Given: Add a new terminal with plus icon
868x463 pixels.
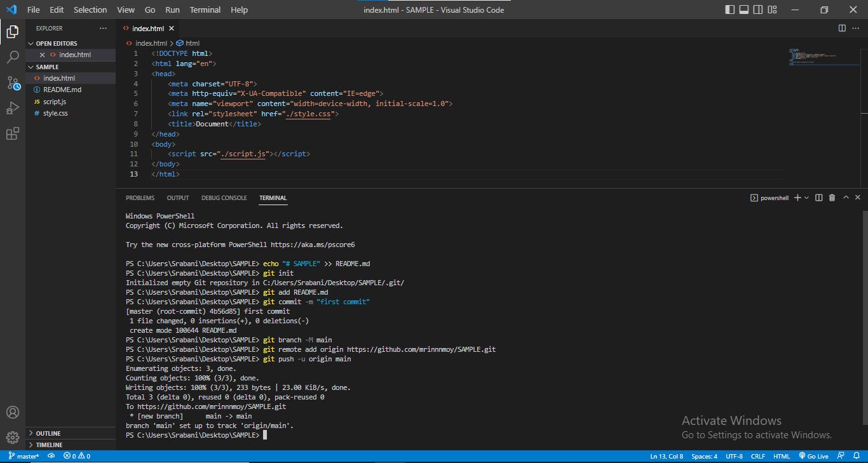Looking at the screenshot, I should [x=797, y=198].
